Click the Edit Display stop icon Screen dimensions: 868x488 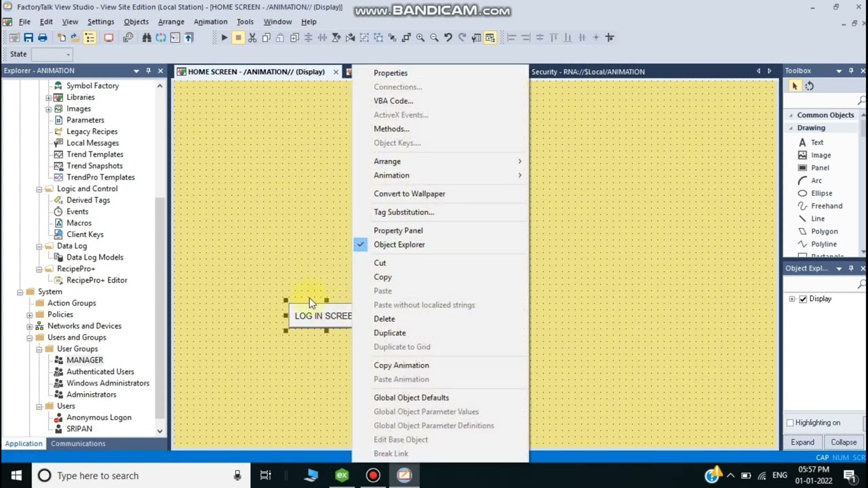coord(238,38)
